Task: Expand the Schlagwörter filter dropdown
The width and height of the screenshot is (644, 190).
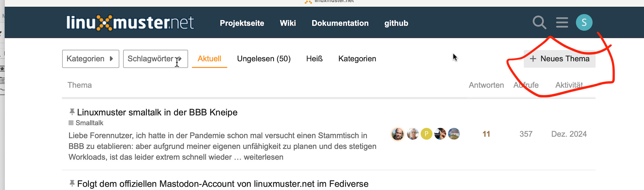Action: pos(155,59)
